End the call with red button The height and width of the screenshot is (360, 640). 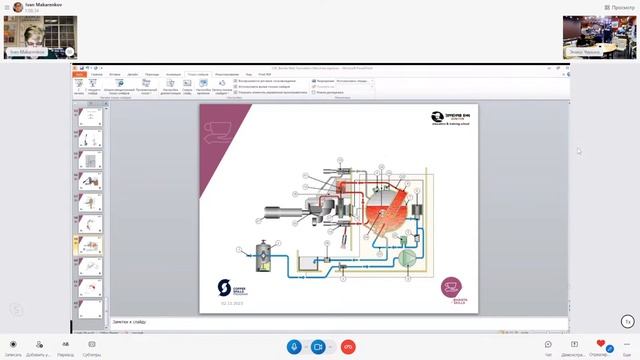pyautogui.click(x=348, y=347)
